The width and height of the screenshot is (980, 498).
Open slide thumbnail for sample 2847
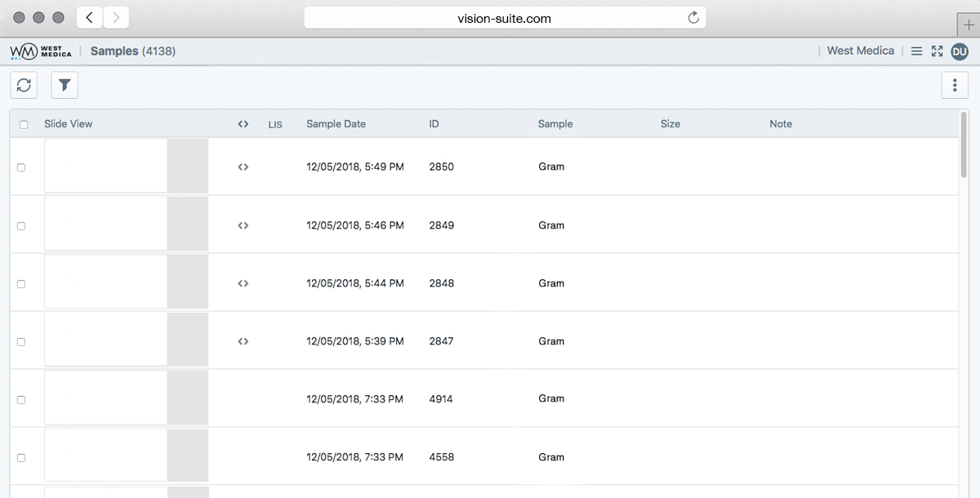pos(127,340)
